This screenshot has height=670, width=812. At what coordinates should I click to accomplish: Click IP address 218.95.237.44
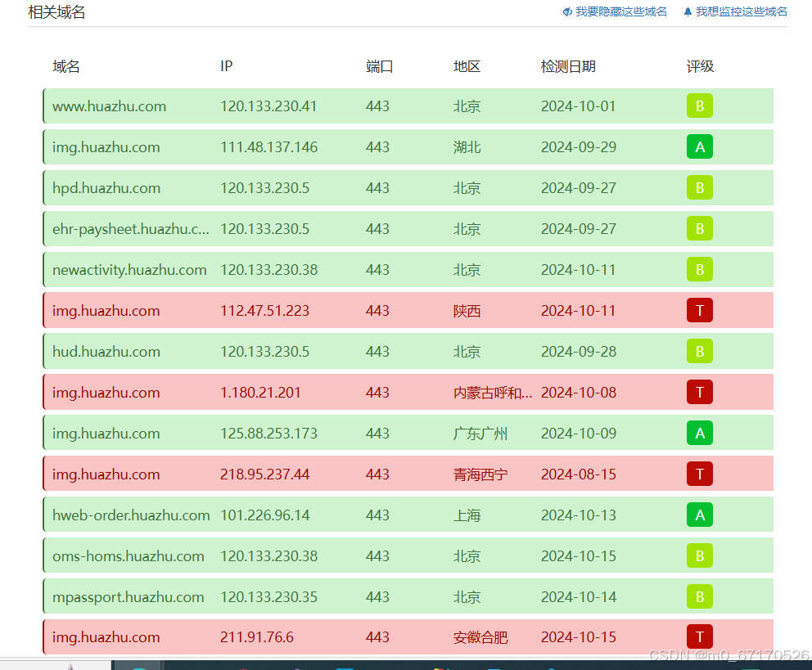click(x=264, y=474)
